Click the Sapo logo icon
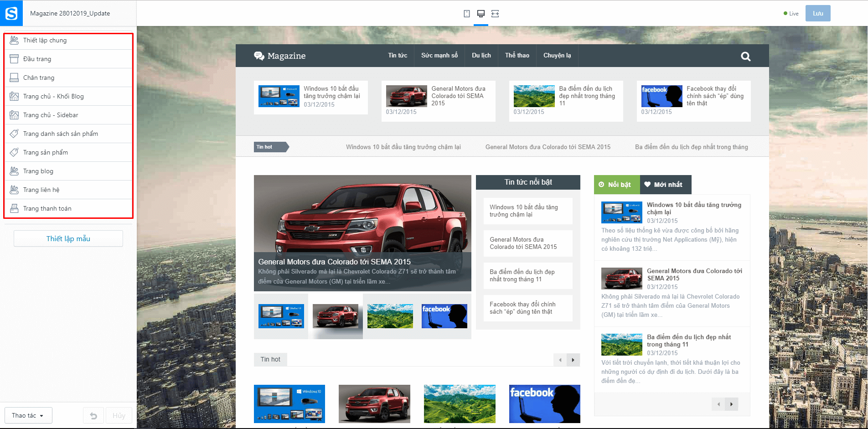 coord(11,13)
